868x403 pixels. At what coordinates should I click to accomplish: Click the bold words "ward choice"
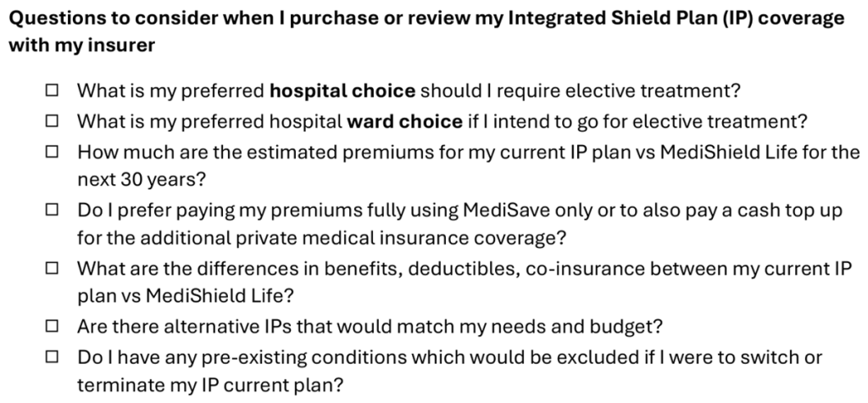pos(404,120)
